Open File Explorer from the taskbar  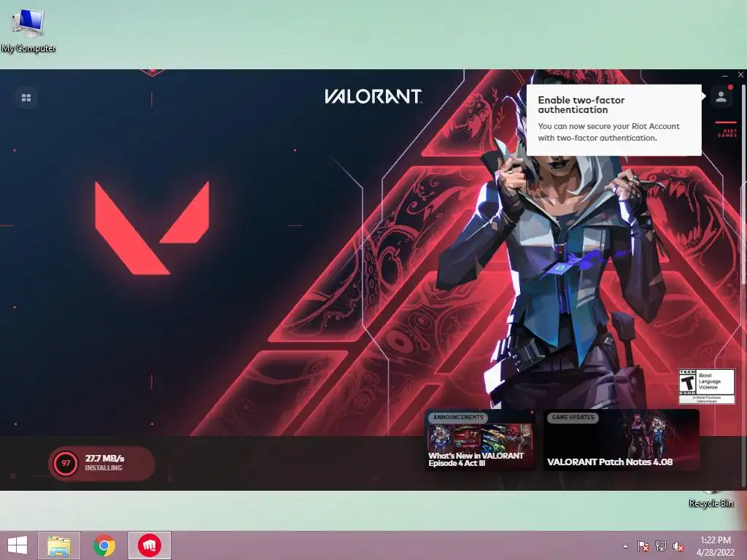click(59, 545)
